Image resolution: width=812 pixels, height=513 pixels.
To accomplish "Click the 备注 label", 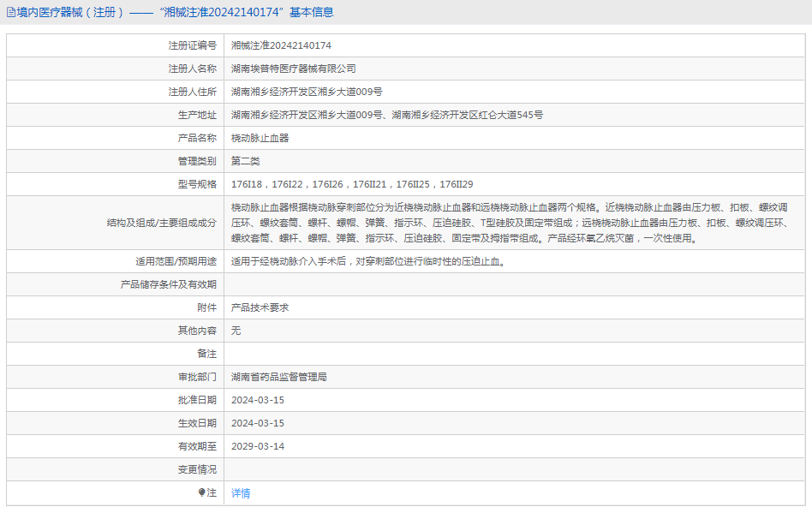I will (206, 354).
